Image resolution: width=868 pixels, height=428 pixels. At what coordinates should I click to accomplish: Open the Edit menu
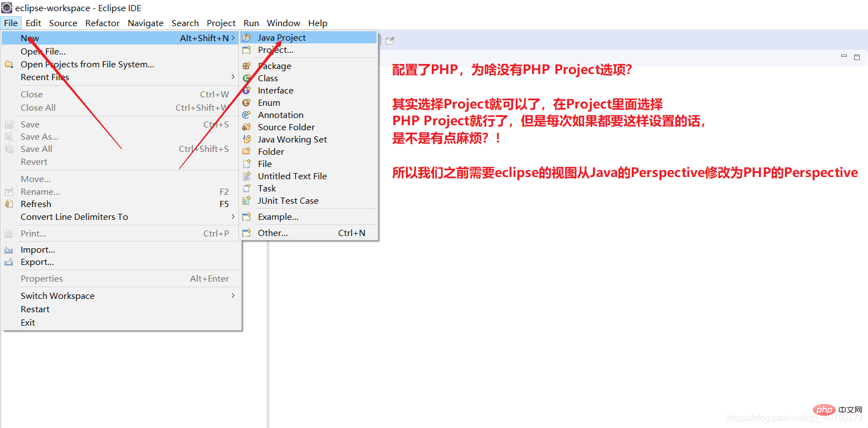(x=33, y=23)
